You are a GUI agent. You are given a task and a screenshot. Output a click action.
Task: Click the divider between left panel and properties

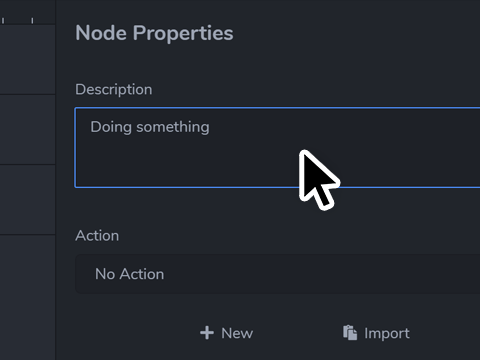tap(55, 180)
